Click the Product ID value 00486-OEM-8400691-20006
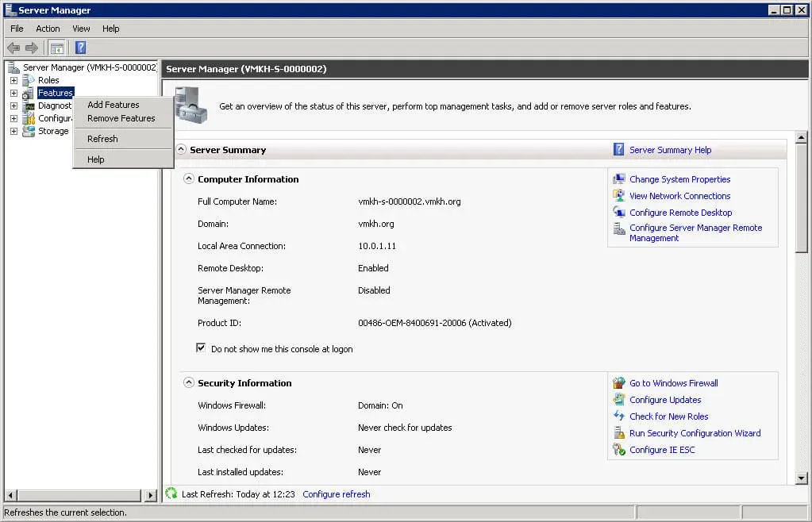812x522 pixels. [x=412, y=323]
